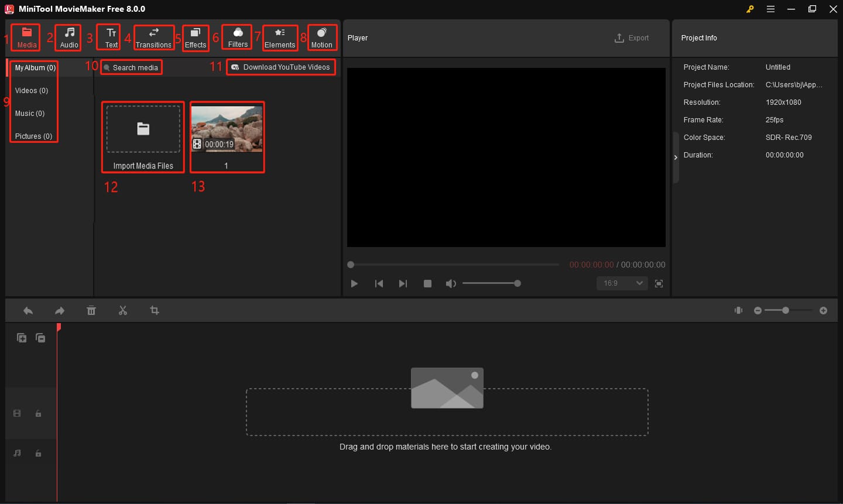
Task: Toggle lock on the audio track
Action: [x=38, y=454]
